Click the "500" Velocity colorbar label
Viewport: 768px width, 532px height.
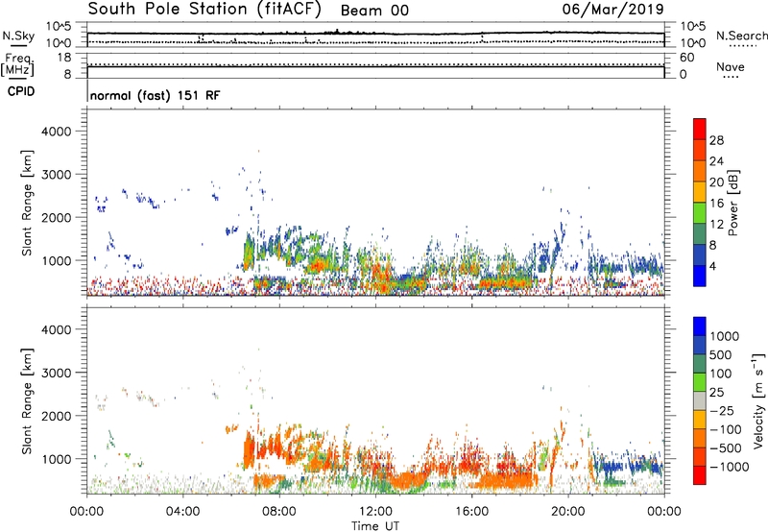721,354
